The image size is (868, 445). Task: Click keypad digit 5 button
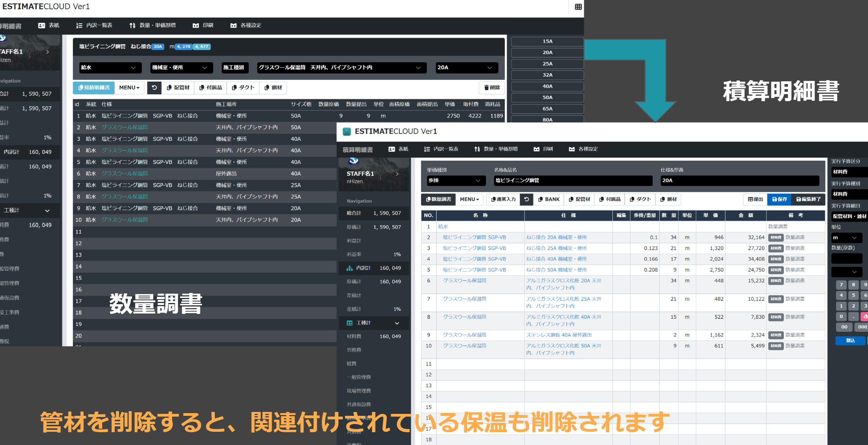853,295
